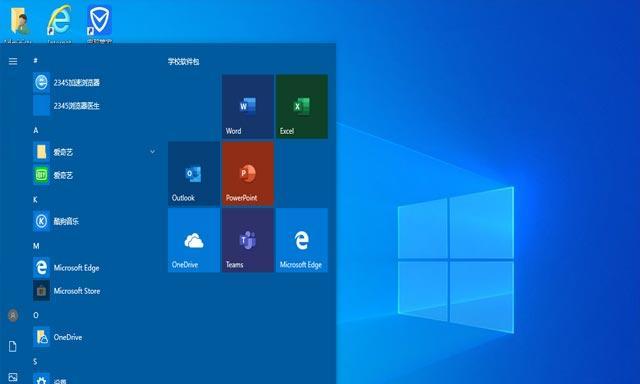Launch the PowerPoint tile
640x384 pixels.
[x=248, y=173]
